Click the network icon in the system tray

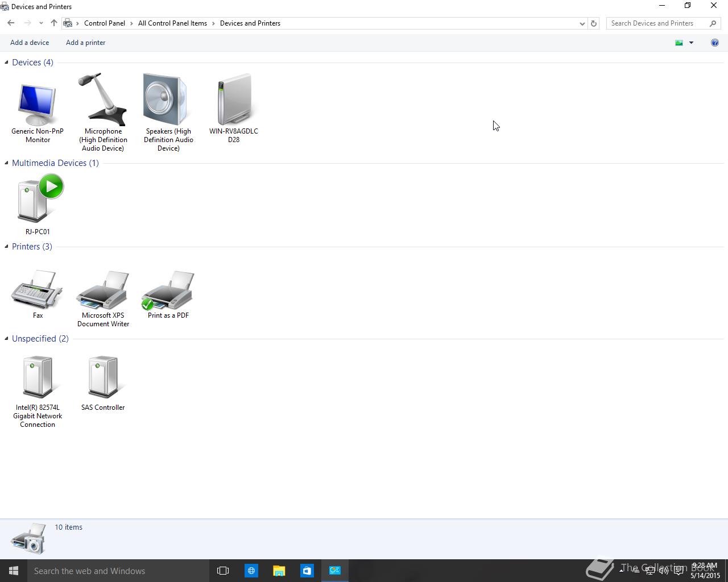[x=650, y=571]
